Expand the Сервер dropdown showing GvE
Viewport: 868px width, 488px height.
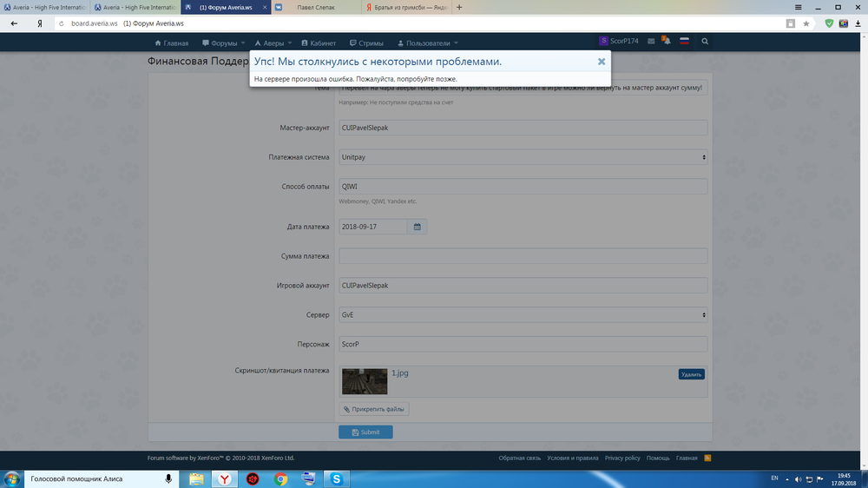point(523,314)
